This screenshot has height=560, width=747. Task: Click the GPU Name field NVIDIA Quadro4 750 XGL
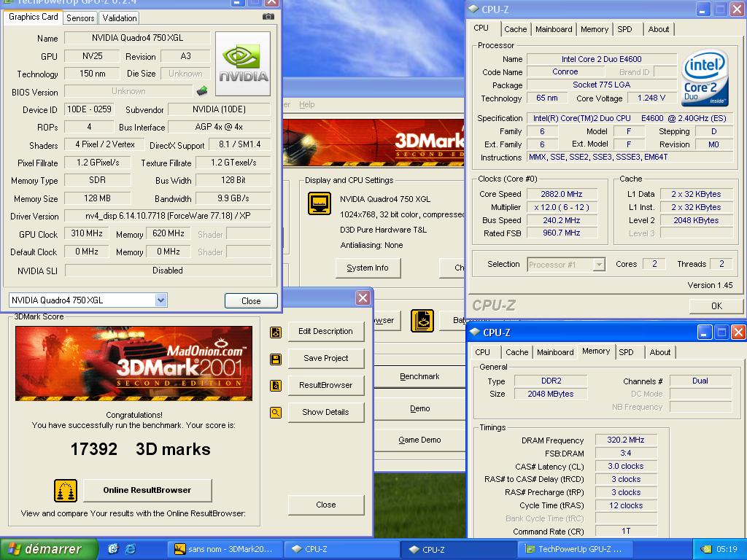(x=137, y=38)
